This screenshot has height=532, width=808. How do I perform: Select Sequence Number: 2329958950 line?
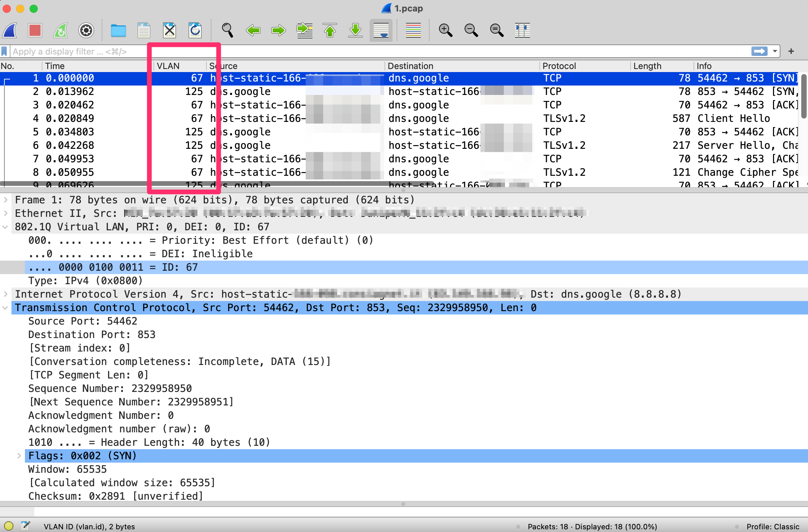point(416,388)
